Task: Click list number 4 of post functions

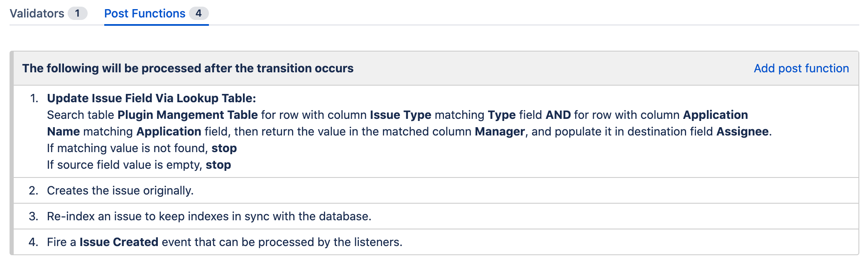Action: (34, 242)
